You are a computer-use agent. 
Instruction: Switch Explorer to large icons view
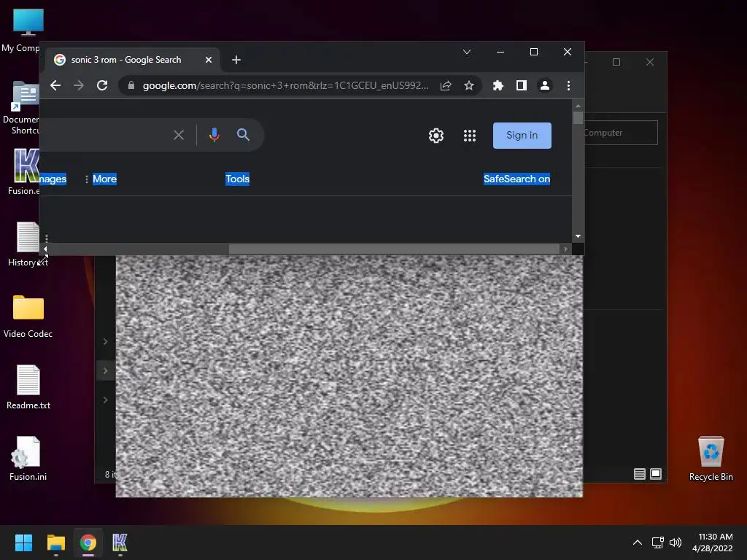[656, 474]
